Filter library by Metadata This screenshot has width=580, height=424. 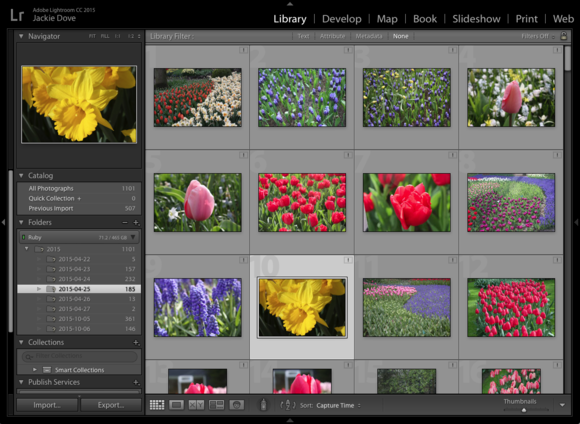368,36
